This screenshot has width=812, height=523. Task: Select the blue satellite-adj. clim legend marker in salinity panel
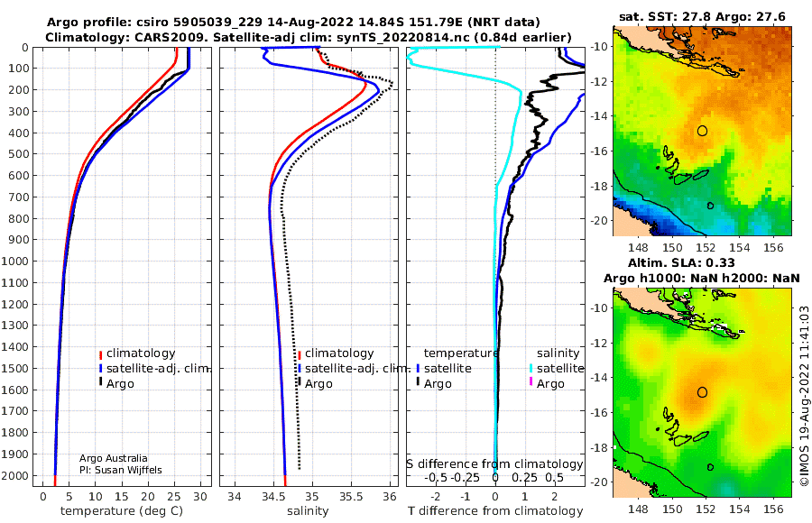pyautogui.click(x=300, y=369)
